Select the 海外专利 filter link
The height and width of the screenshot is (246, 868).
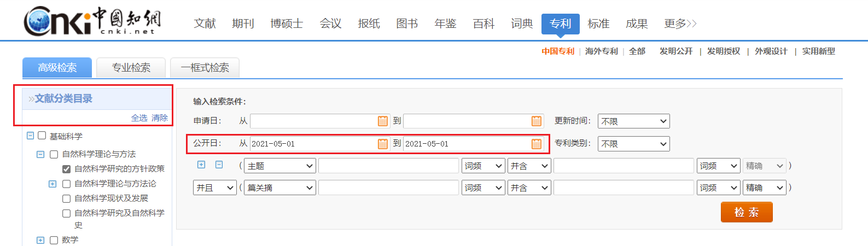point(602,51)
